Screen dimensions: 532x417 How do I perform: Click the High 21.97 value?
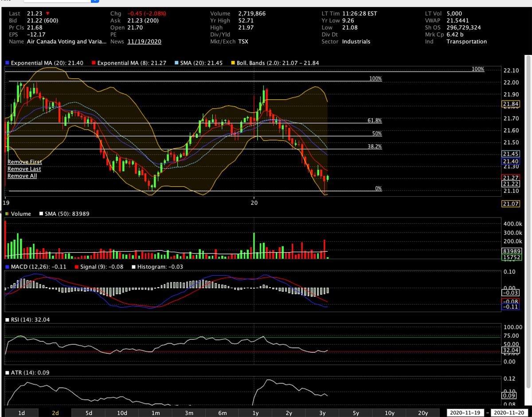point(246,27)
